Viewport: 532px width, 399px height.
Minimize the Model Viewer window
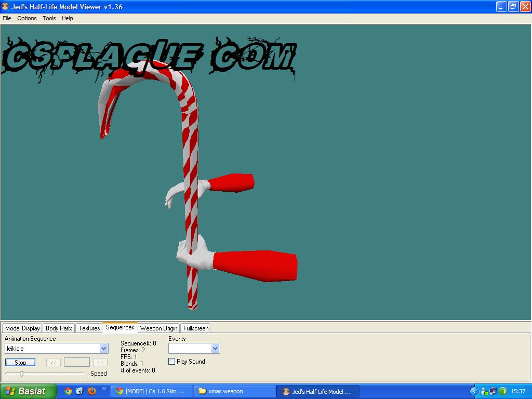(501, 6)
